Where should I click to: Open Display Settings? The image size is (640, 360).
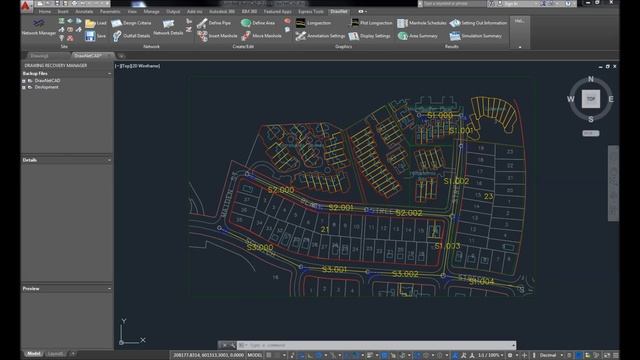(369, 36)
